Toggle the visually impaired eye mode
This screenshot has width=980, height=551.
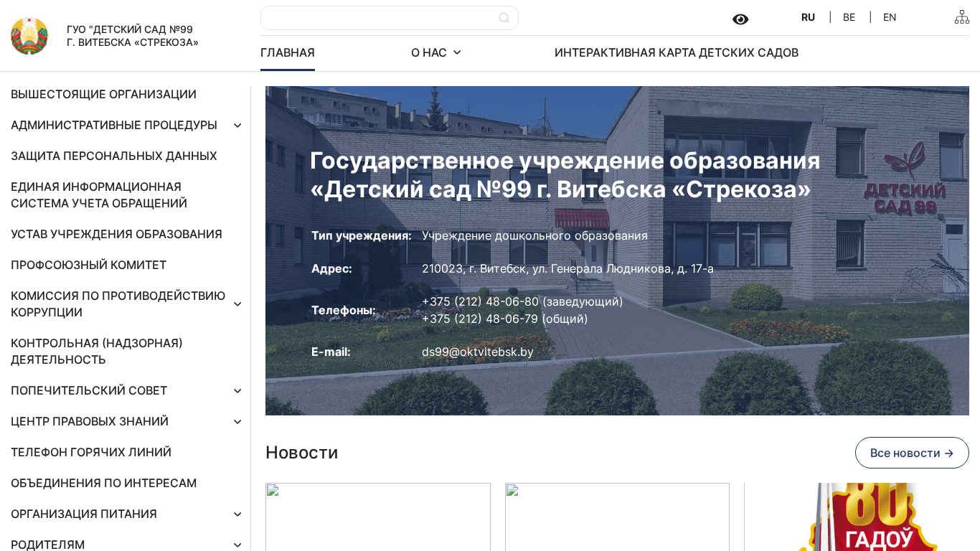pyautogui.click(x=740, y=19)
